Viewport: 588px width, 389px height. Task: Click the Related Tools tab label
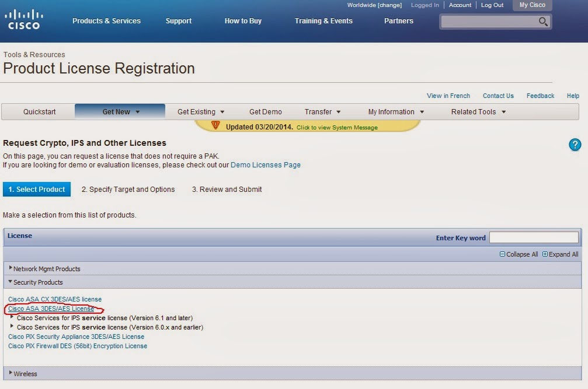point(473,112)
